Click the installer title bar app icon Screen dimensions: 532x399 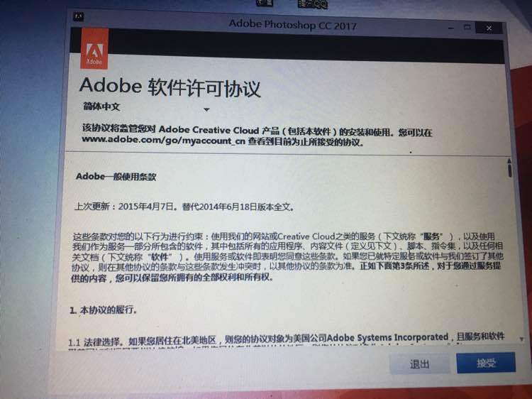[x=78, y=16]
